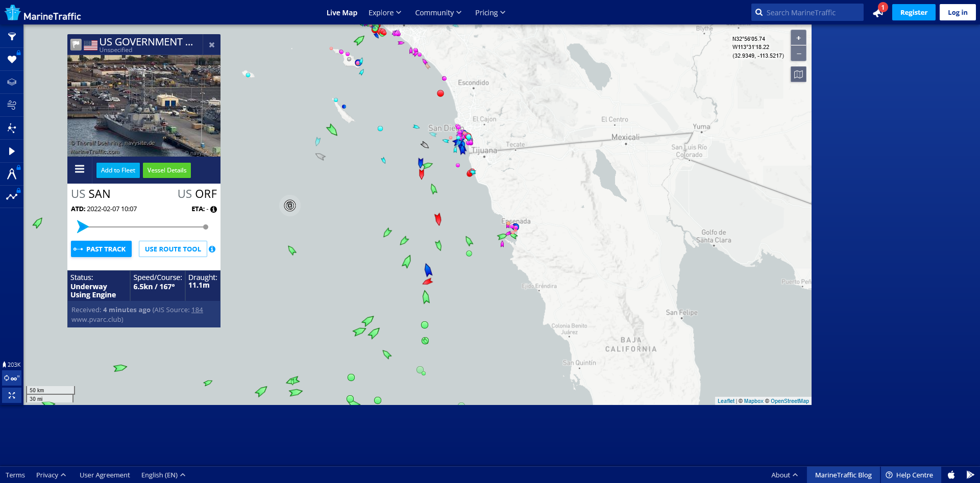Expand the English (EN) language selector
This screenshot has height=483, width=980.
point(163,475)
